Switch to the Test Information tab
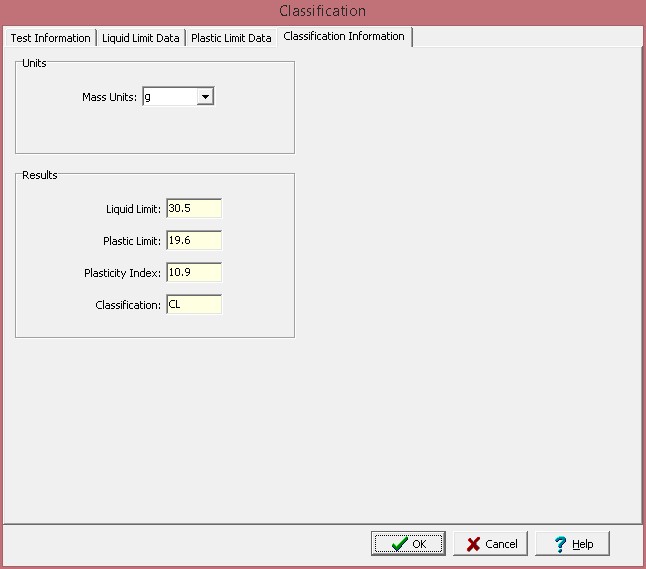Viewport: 646px width, 569px height. coord(50,38)
